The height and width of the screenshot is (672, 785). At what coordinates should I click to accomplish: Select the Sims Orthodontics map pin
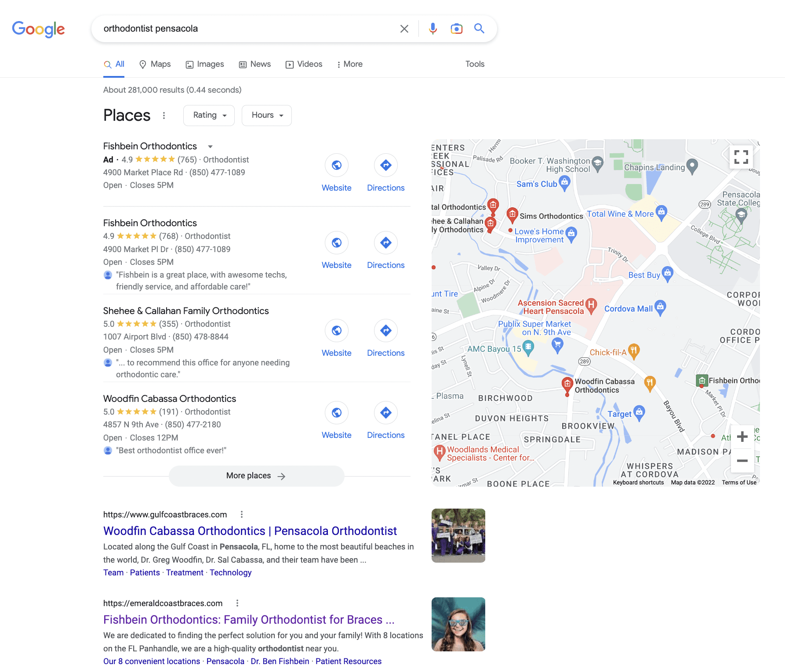[x=512, y=215]
